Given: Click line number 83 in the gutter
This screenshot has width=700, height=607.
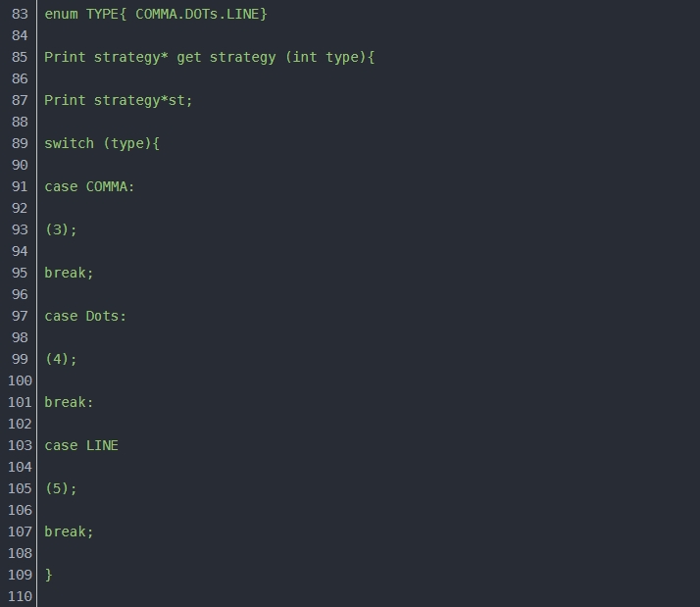Looking at the screenshot, I should click(x=20, y=14).
